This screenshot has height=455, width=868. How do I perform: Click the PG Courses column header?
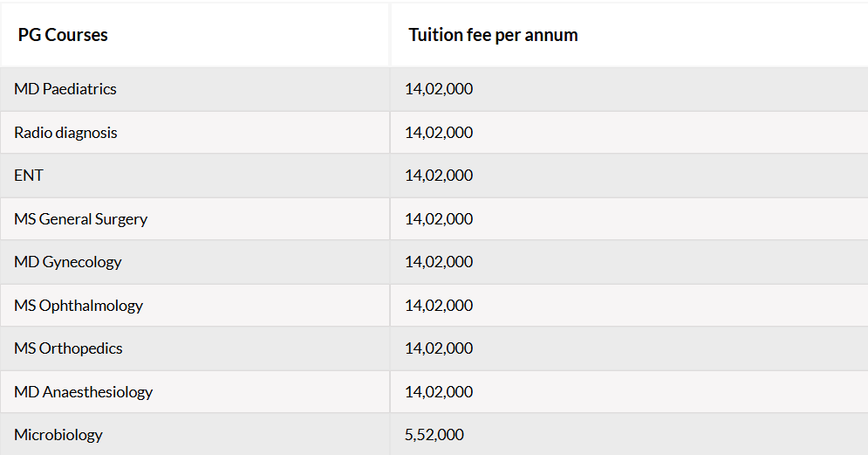point(63,35)
